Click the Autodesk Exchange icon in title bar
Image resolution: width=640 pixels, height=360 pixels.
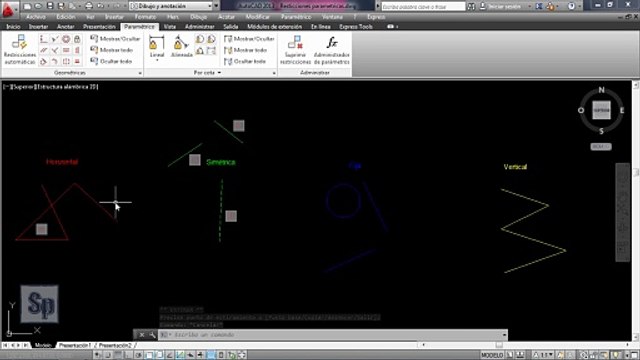tap(539, 6)
